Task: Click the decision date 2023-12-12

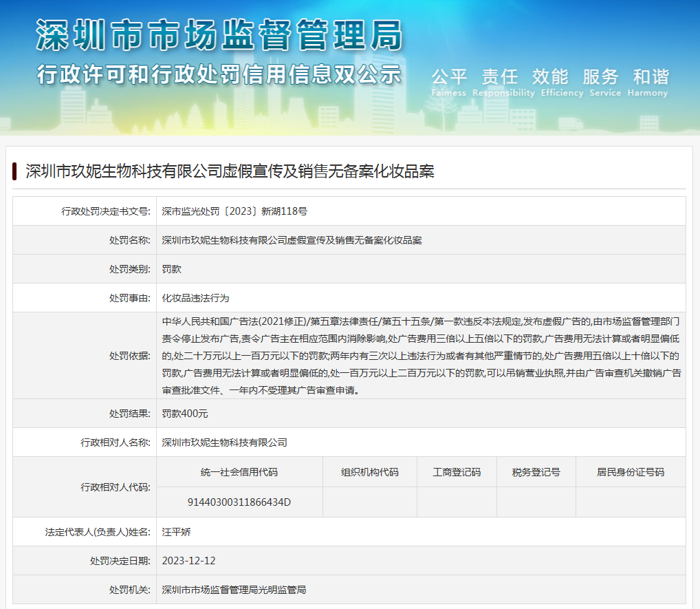Action: (188, 561)
